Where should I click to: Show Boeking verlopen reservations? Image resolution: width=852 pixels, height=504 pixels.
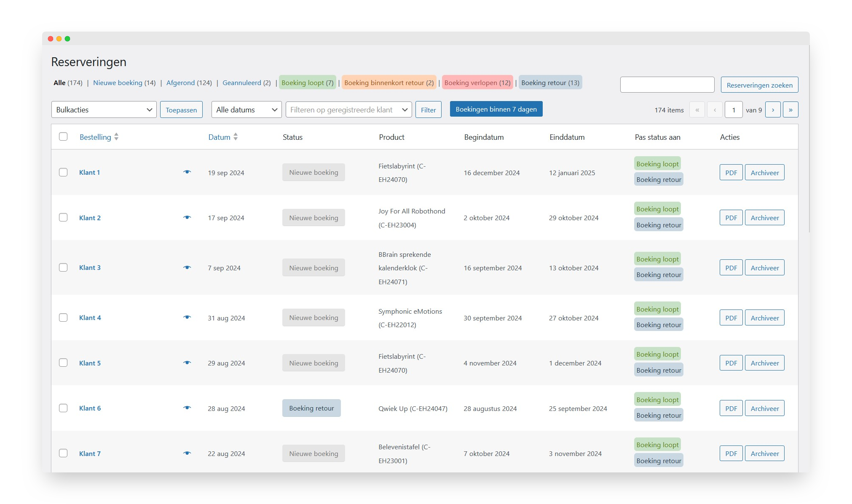(477, 83)
